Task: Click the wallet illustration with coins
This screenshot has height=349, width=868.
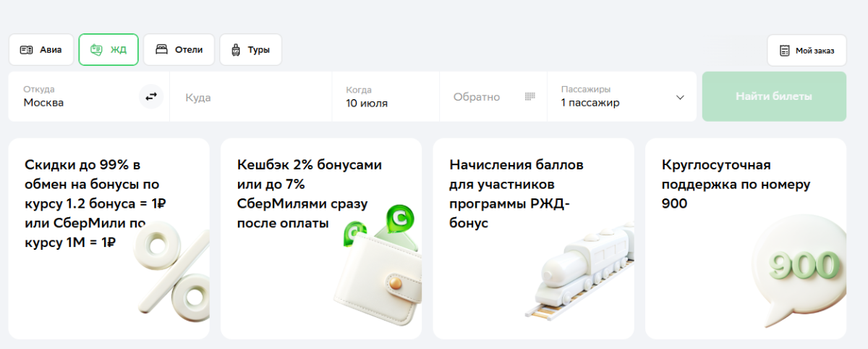Action: click(x=380, y=272)
